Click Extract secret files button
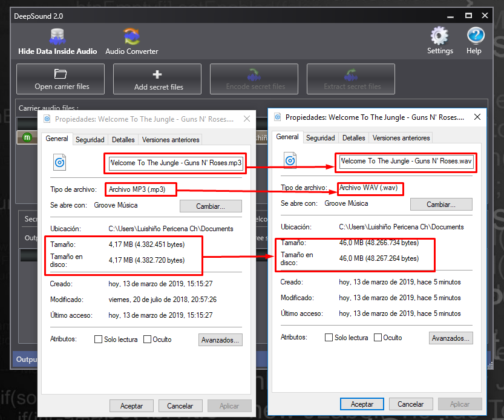Image resolution: width=504 pixels, height=420 pixels. [x=351, y=79]
